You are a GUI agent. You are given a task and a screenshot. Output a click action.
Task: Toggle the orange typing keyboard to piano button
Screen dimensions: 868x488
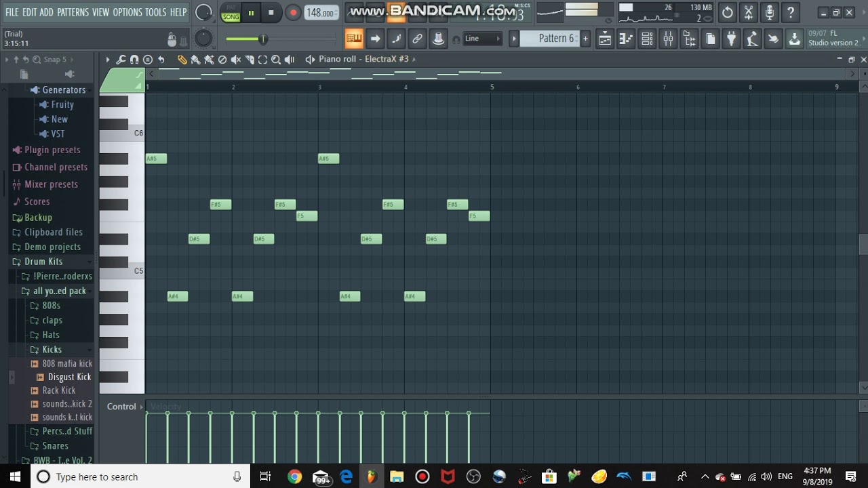pyautogui.click(x=353, y=39)
